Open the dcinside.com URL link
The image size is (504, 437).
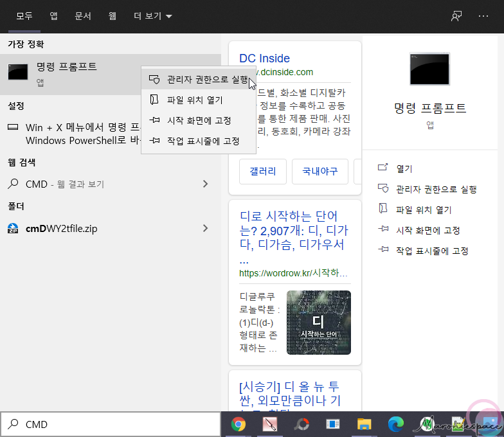284,72
